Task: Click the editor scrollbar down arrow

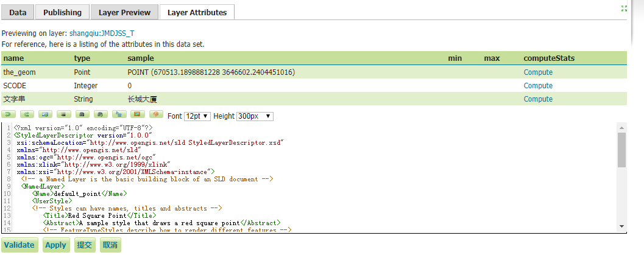Action: coord(622,226)
